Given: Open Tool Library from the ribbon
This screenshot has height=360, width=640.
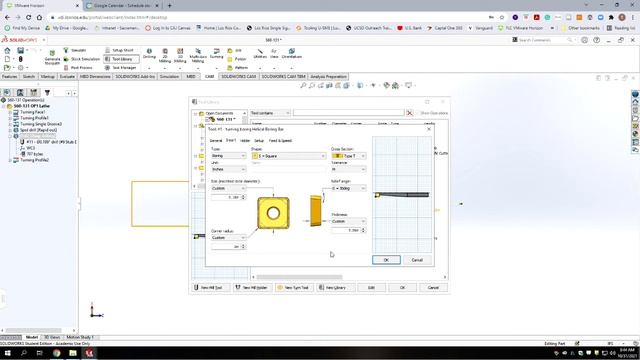Looking at the screenshot, I should click(x=121, y=59).
